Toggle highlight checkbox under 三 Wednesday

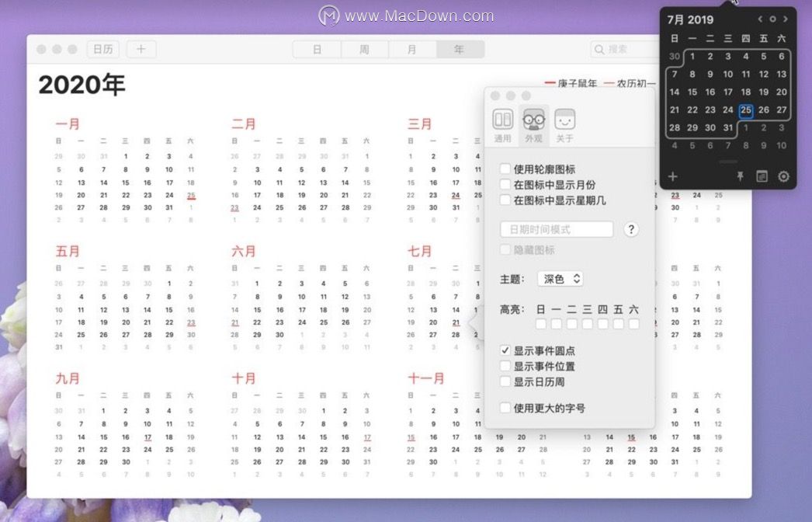point(587,324)
